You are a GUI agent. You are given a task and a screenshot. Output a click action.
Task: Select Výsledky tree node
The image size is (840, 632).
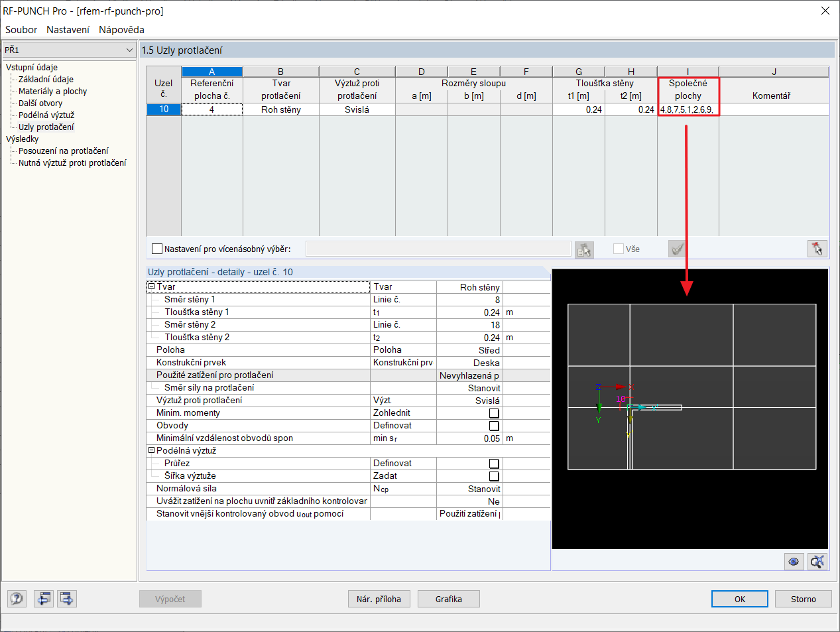(23, 139)
